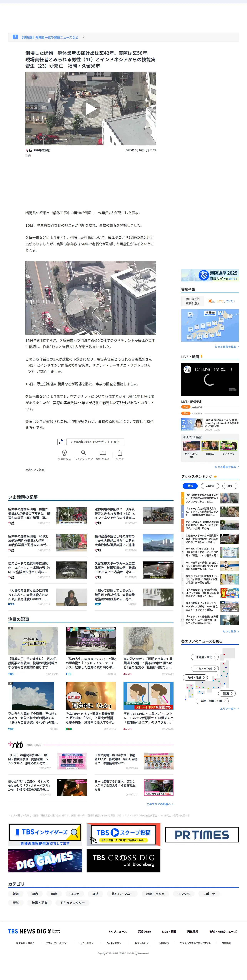247x980 pixels.
Task: Open 【参院選】候補者一覧や関連ニュース link
Action: pos(53,37)
